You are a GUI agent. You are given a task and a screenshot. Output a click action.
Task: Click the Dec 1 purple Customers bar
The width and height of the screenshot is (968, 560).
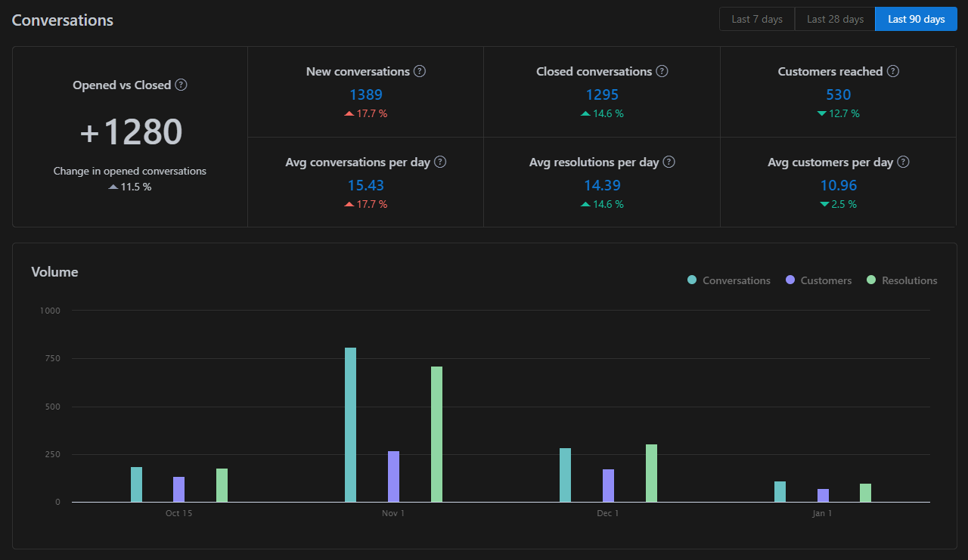(608, 486)
